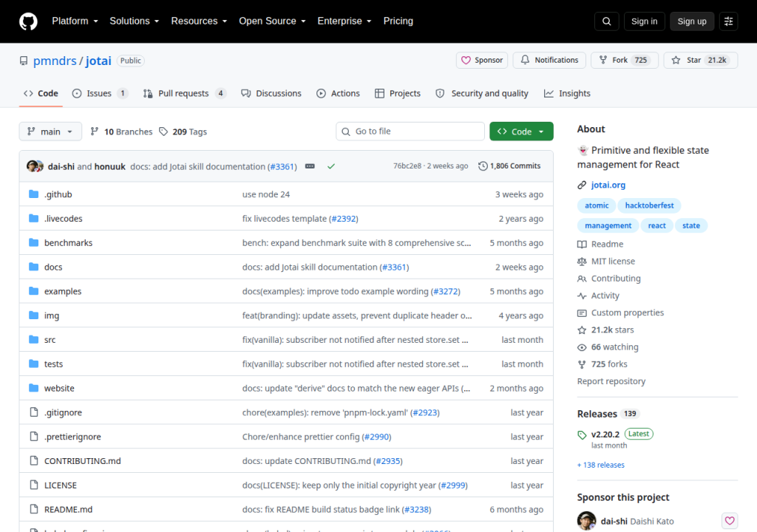The image size is (757, 532).
Task: Click the pulse icon next to Activity
Action: [x=582, y=296]
